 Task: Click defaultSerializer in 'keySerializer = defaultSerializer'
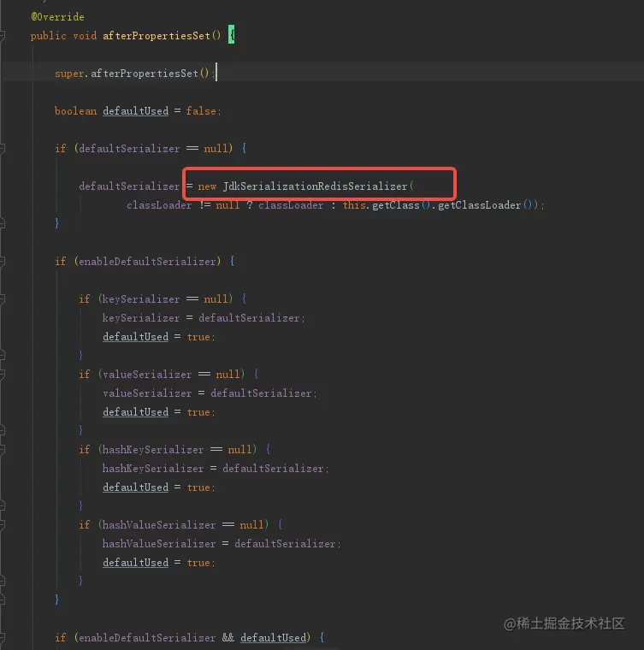249,318
